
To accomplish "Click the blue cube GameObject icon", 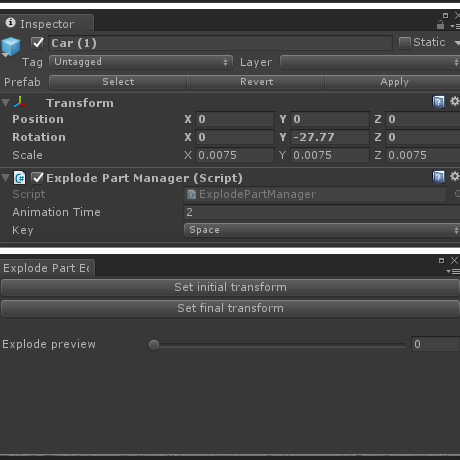I will [11, 46].
